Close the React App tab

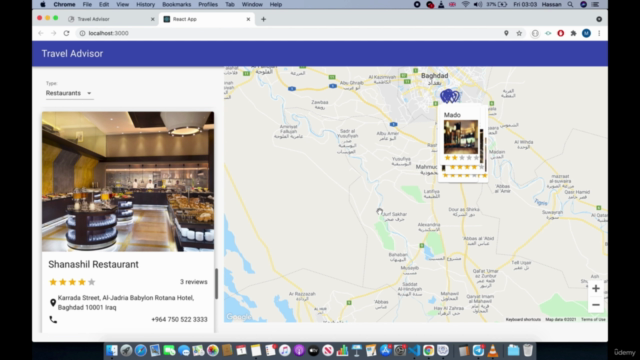click(x=248, y=19)
